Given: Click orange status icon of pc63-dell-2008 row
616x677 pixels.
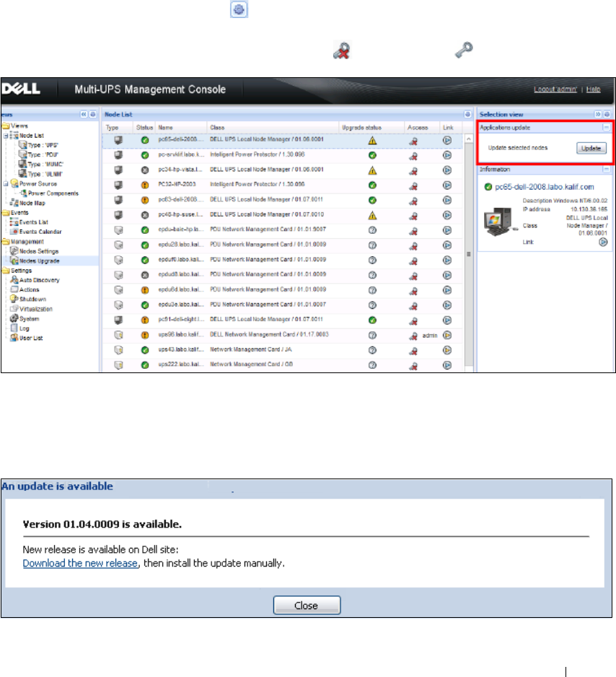Looking at the screenshot, I should click(145, 201).
